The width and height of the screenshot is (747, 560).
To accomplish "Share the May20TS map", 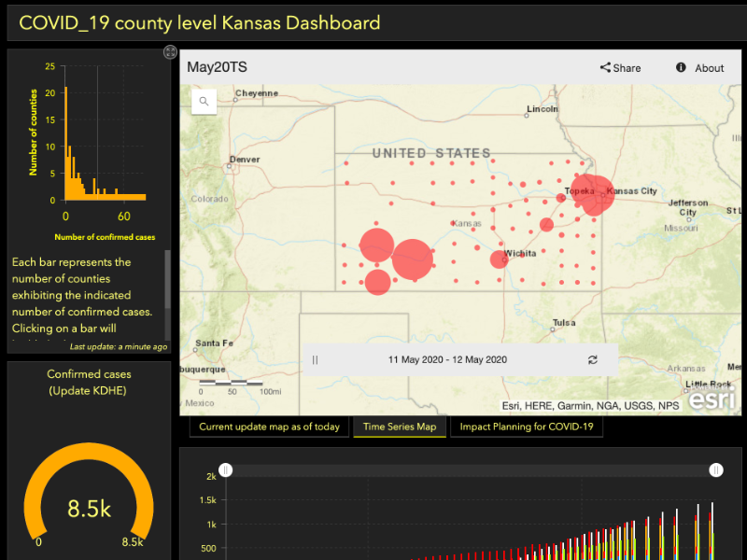I will [620, 67].
